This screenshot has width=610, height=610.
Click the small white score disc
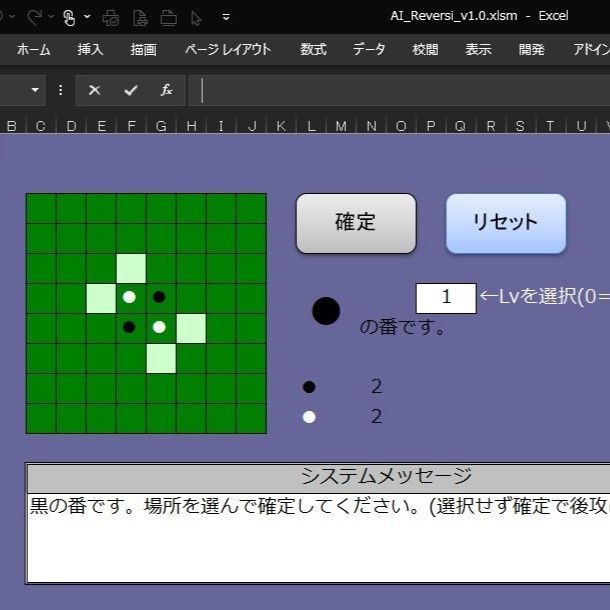[309, 417]
